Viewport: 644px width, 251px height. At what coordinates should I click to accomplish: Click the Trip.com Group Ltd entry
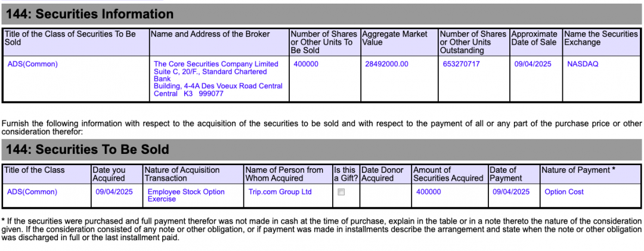[280, 192]
